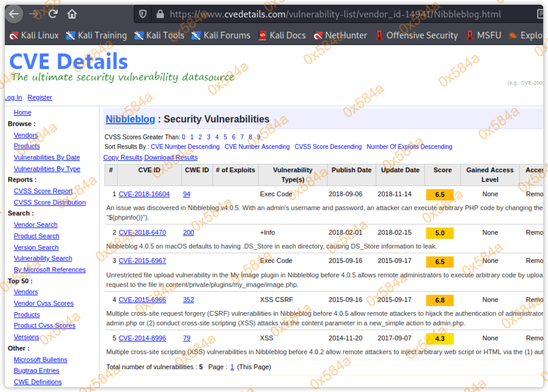Sort results by CVSS Score Descending
Screen dimensions: 548x392
328,147
